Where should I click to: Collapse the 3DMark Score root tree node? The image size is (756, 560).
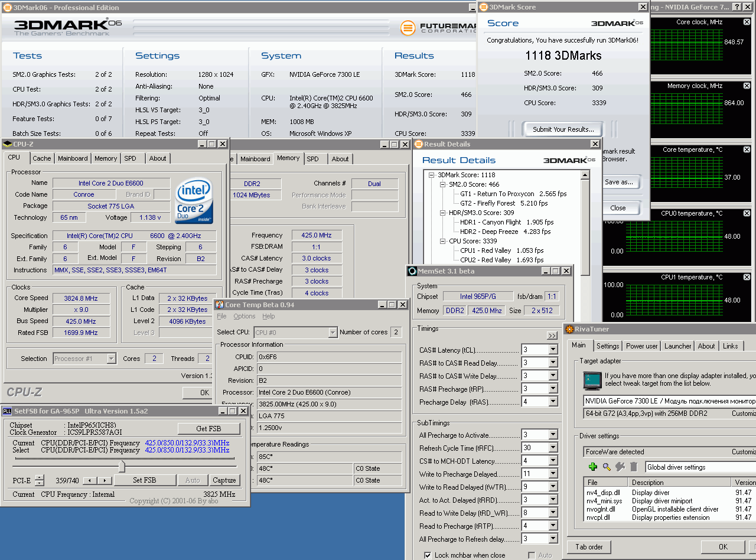(432, 175)
